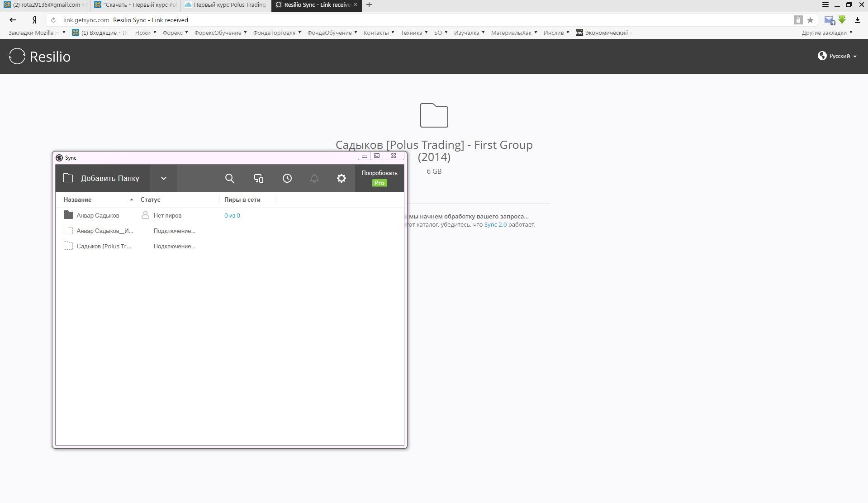The height and width of the screenshot is (503, 868).
Task: Close the Resilio Sync browser tab
Action: 356,5
